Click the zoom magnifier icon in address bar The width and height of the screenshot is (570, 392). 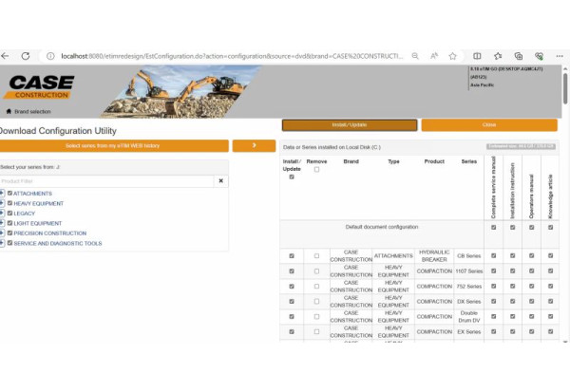415,56
